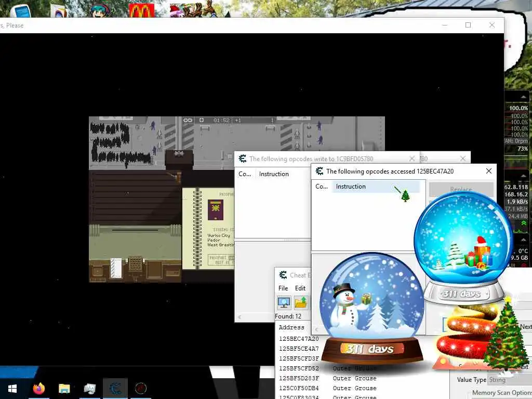Click Memory Scan Options label

coord(502,393)
